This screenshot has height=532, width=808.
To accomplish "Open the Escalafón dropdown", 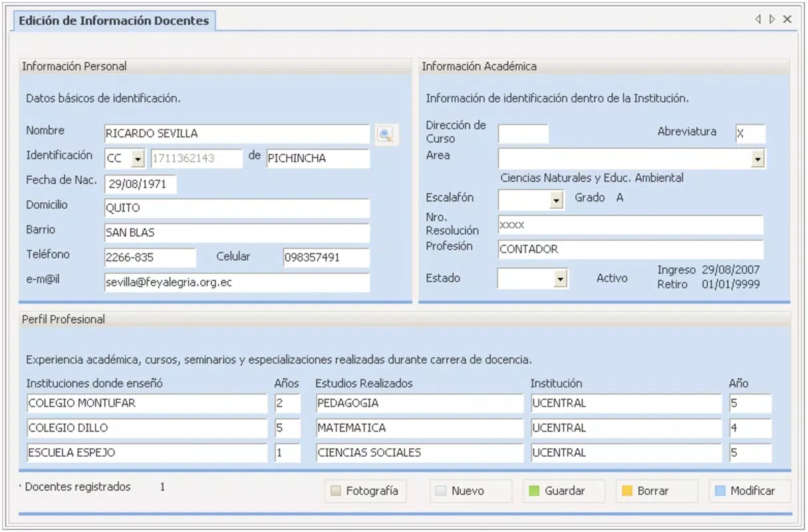I will click(557, 199).
